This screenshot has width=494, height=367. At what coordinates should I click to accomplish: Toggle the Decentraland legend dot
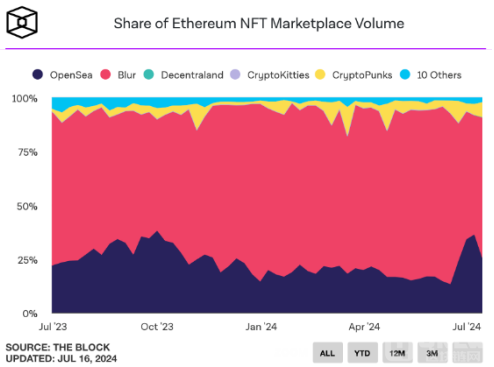click(149, 74)
